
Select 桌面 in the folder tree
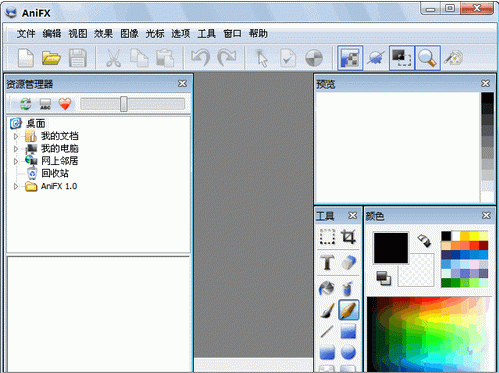tap(36, 124)
